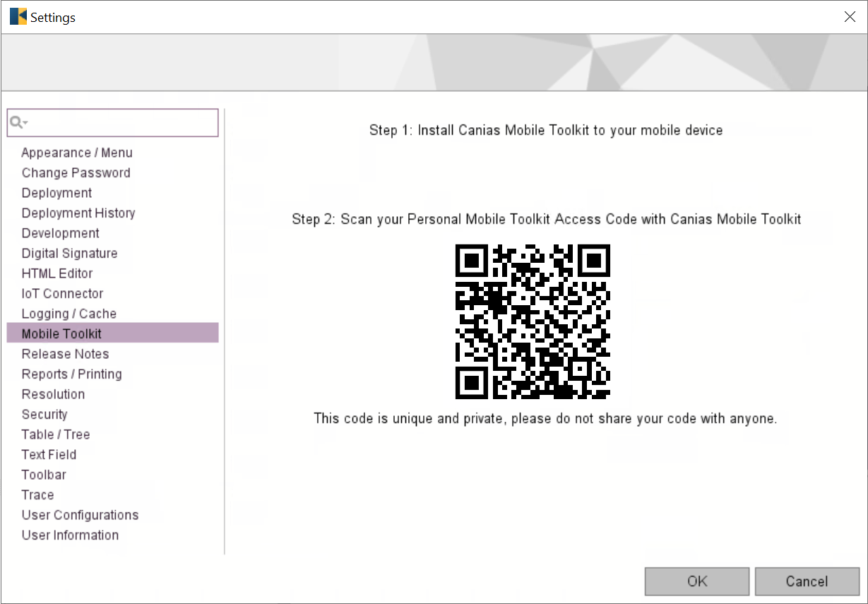Viewport: 868px width, 604px height.
Task: Open the Deployment settings page
Action: point(57,193)
